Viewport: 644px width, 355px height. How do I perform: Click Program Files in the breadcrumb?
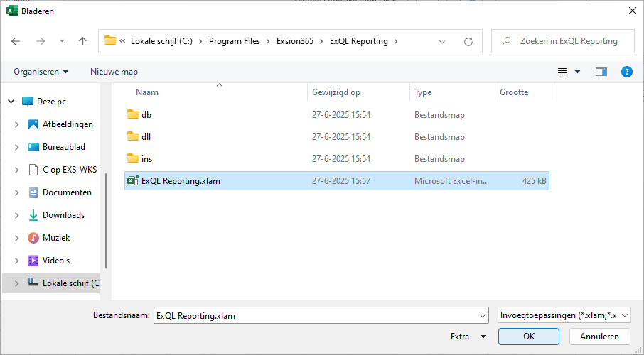coord(235,41)
